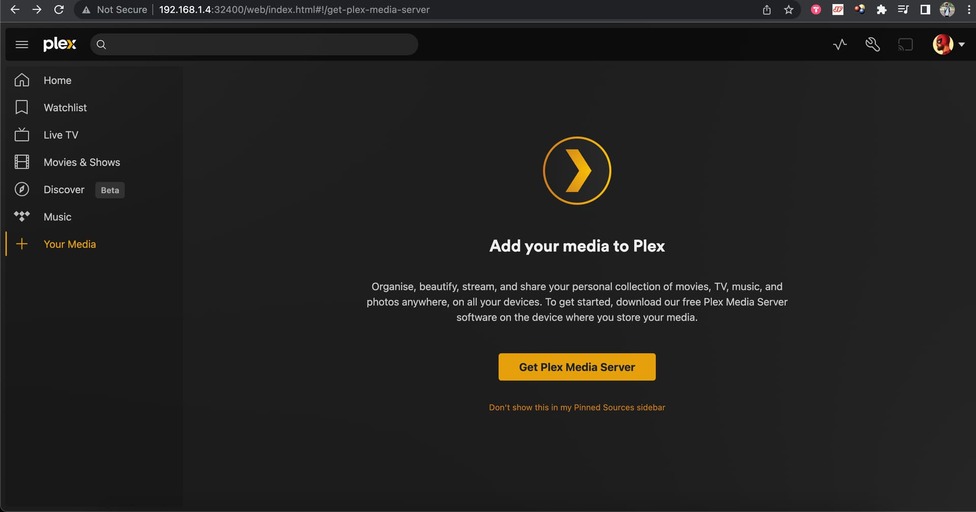
Task: Click the Watchlist bookmark icon
Action: [x=22, y=107]
